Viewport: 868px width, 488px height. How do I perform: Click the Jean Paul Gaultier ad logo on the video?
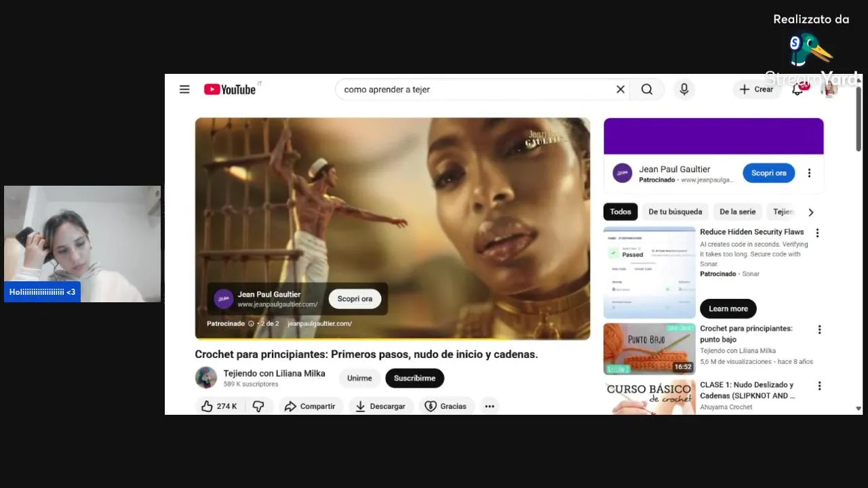[223, 299]
